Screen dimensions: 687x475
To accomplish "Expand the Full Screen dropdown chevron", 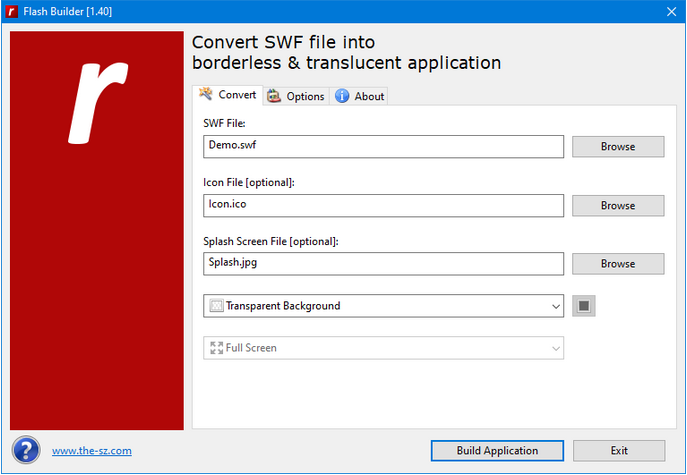I will pyautogui.click(x=556, y=348).
